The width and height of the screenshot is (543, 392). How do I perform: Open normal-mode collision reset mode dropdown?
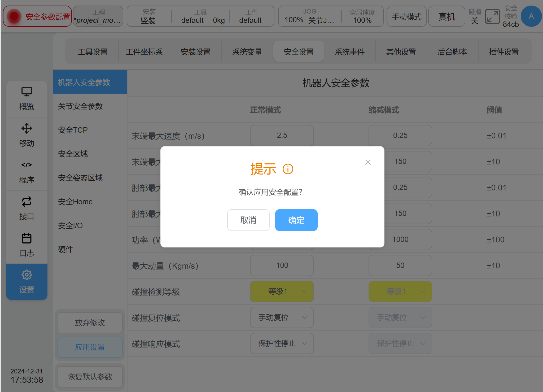(282, 317)
